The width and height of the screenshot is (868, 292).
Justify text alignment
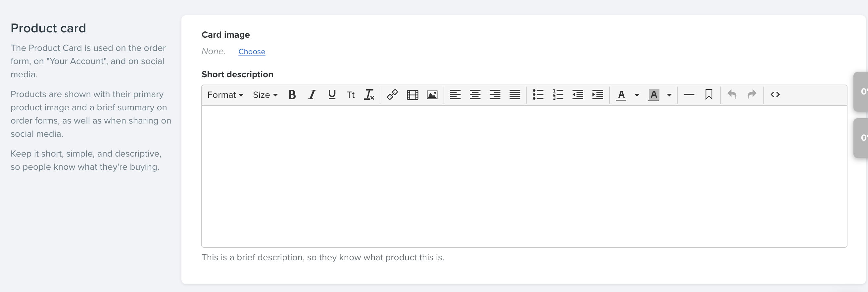point(515,95)
